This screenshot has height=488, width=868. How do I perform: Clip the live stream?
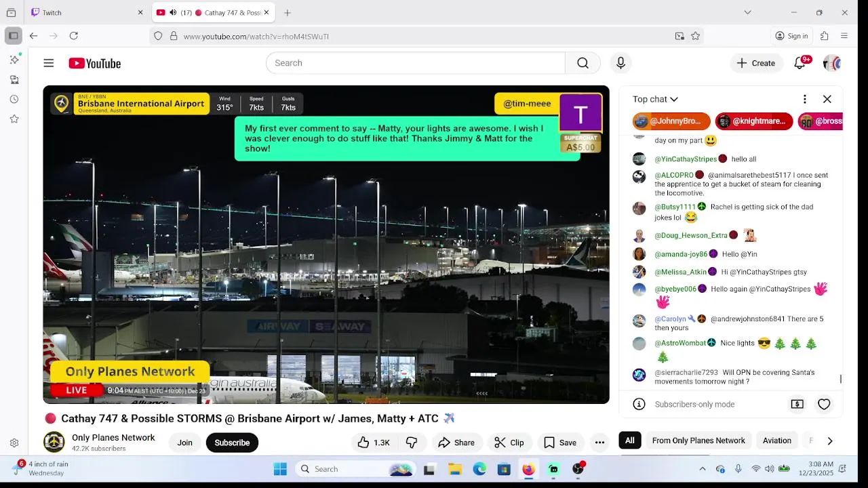(x=509, y=443)
